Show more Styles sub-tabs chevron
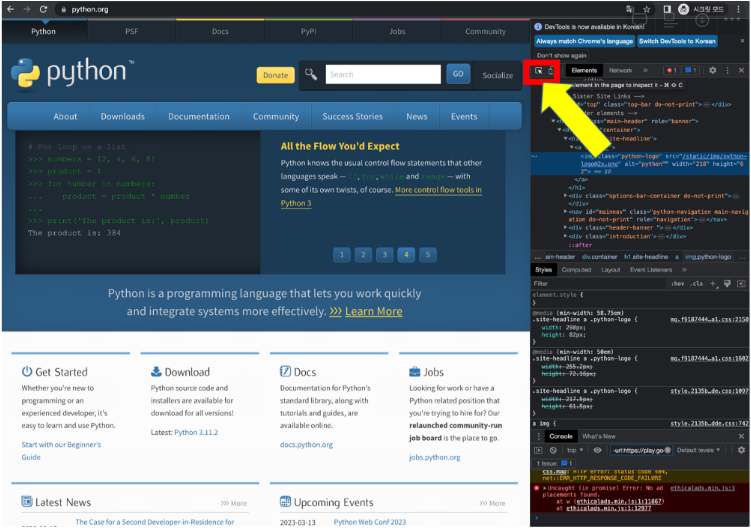Viewport: 751px width, 528px height. [x=684, y=270]
